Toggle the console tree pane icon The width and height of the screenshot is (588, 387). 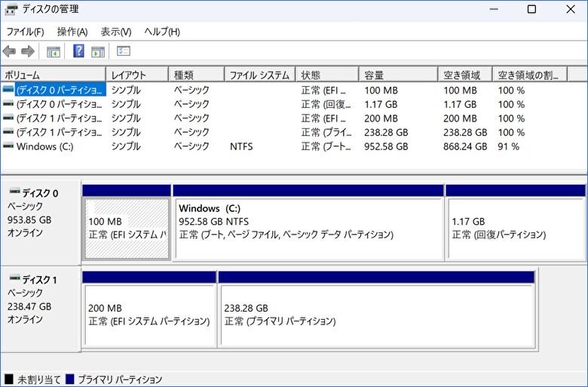tap(54, 51)
